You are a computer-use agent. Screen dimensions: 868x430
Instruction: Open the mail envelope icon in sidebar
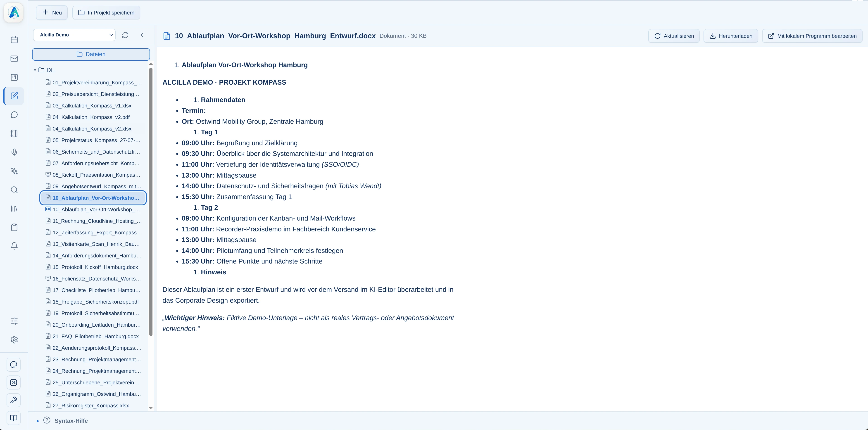pos(14,59)
